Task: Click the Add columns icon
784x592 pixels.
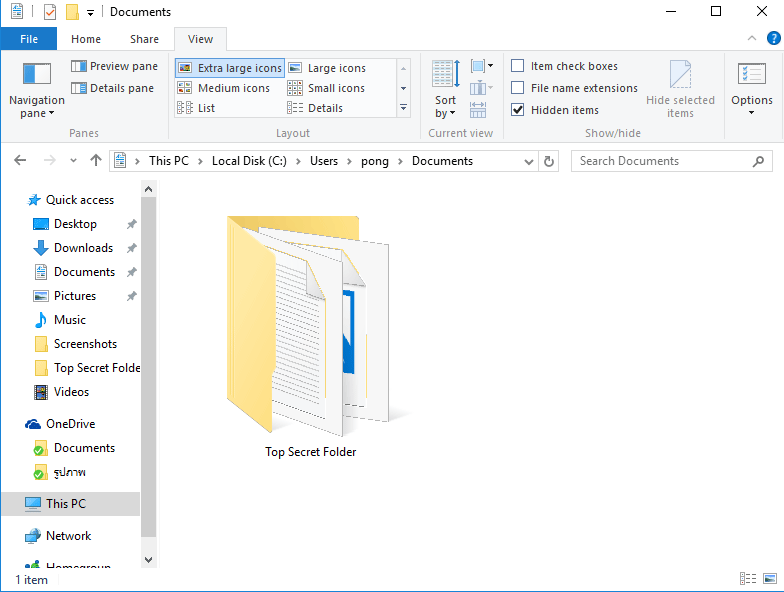Action: (482, 88)
